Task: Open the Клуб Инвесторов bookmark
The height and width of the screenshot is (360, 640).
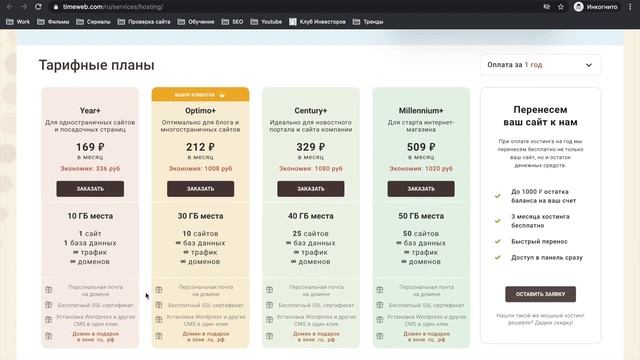Action: tap(317, 22)
